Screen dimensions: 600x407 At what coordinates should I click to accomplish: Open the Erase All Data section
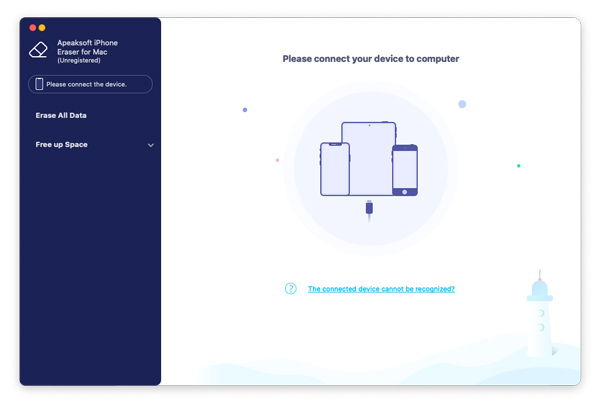pyautogui.click(x=61, y=115)
